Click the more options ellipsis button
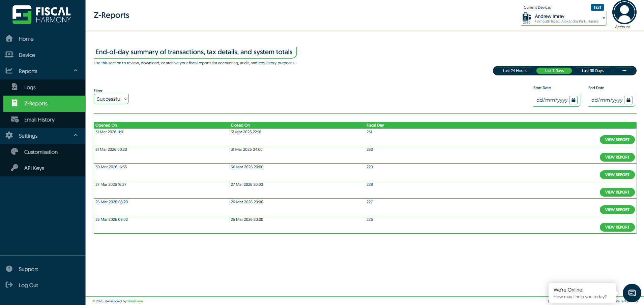Image resolution: width=644 pixels, height=305 pixels. tap(624, 71)
